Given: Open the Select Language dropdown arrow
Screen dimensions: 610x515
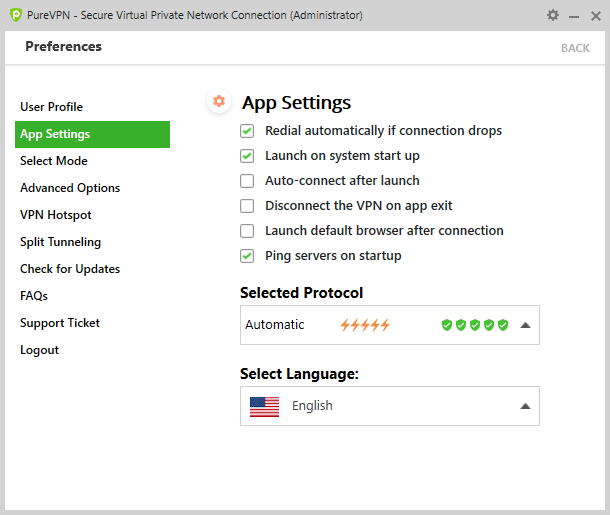Looking at the screenshot, I should (525, 406).
